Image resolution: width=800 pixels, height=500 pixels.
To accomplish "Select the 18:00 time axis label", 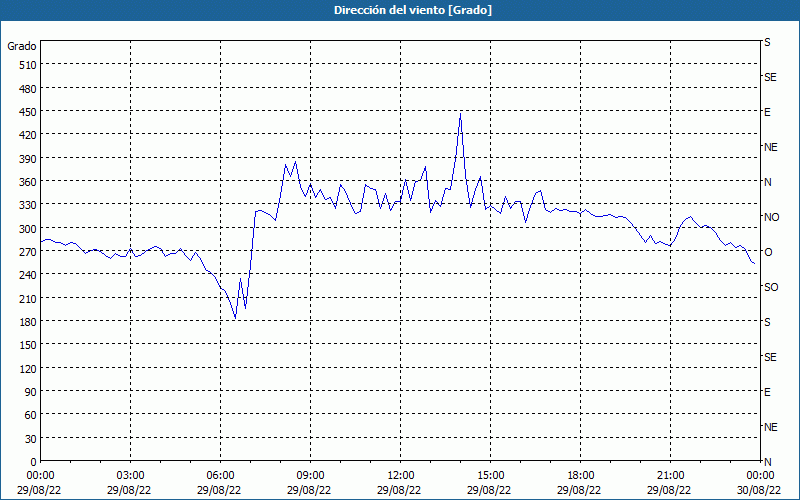I will click(580, 476).
